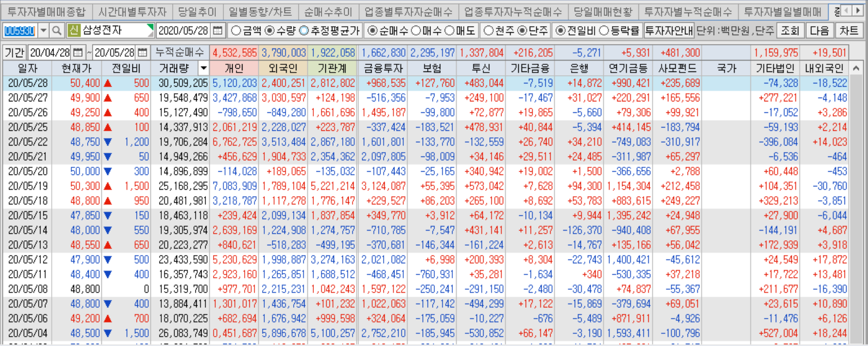Click the 조회 query button
868x346 pixels.
790,31
